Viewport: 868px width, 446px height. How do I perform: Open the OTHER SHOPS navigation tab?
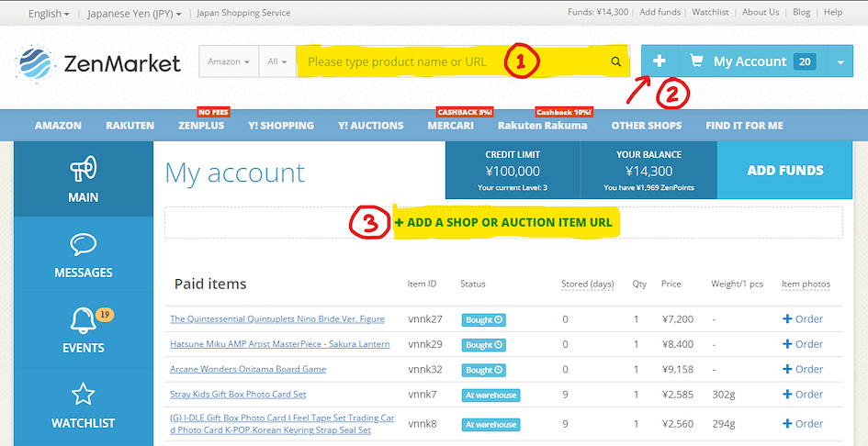tap(647, 126)
